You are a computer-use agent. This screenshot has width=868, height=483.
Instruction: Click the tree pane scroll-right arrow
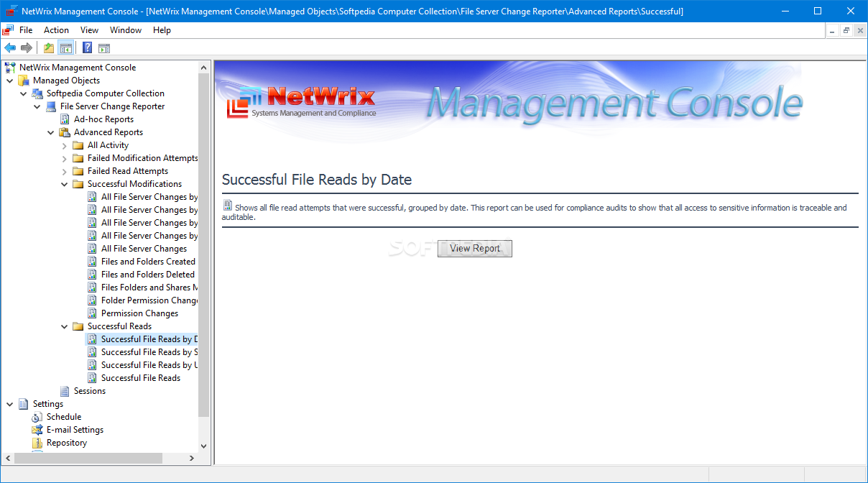tap(192, 458)
